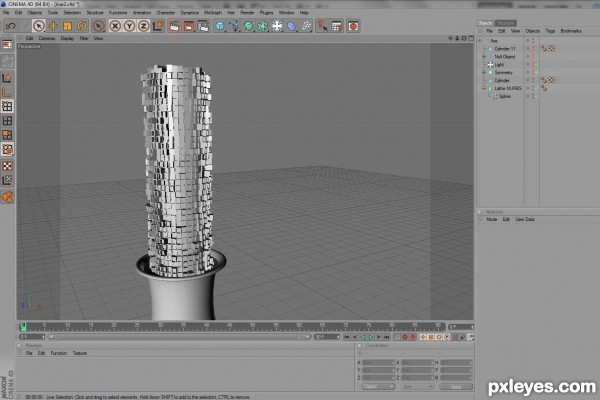Open viewport Cameras menu
Screen dimensions: 600x400
coord(47,38)
